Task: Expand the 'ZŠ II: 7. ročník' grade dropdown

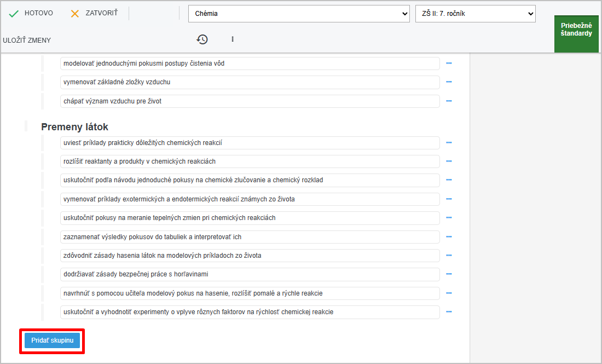Action: pos(475,14)
